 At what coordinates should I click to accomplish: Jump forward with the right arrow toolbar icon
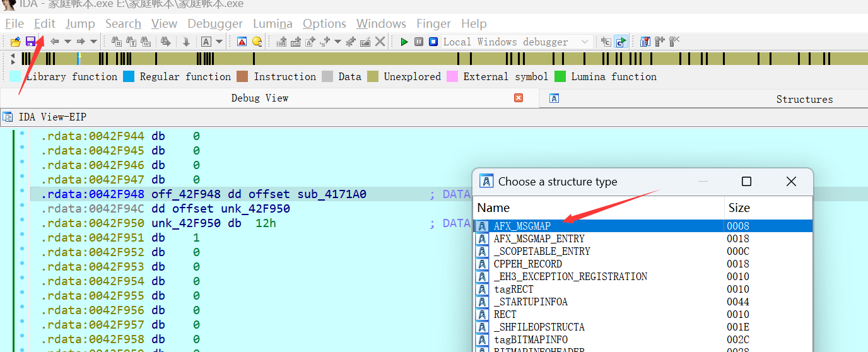[x=81, y=42]
